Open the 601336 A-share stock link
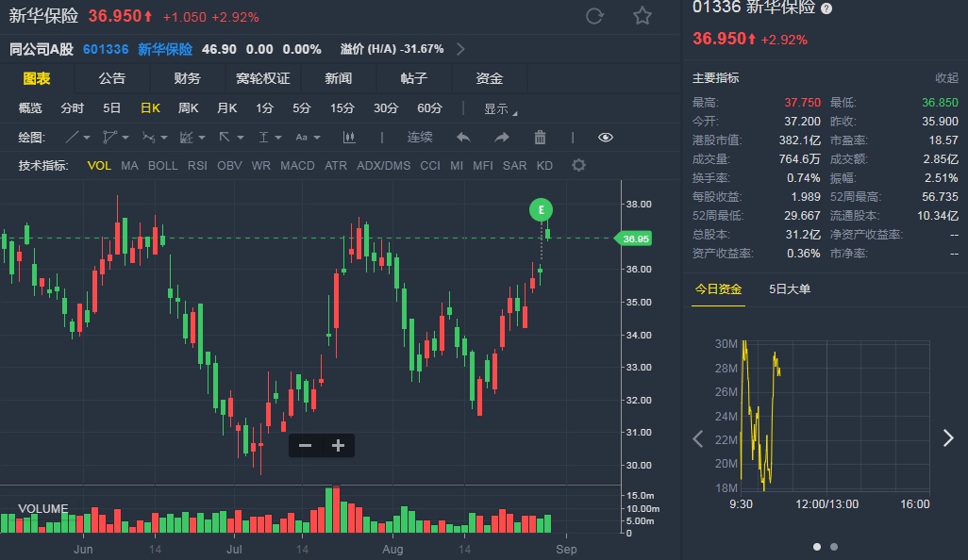This screenshot has height=560, width=968. coord(106,49)
